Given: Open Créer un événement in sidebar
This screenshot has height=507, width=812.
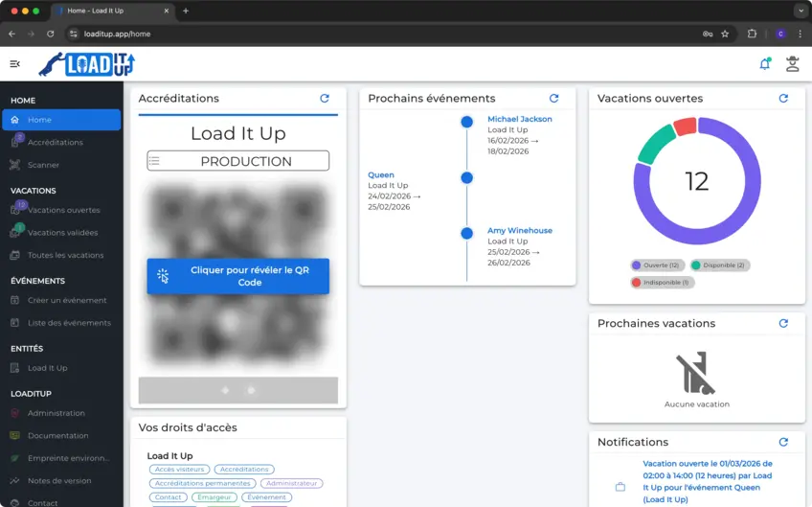Looking at the screenshot, I should 67,300.
